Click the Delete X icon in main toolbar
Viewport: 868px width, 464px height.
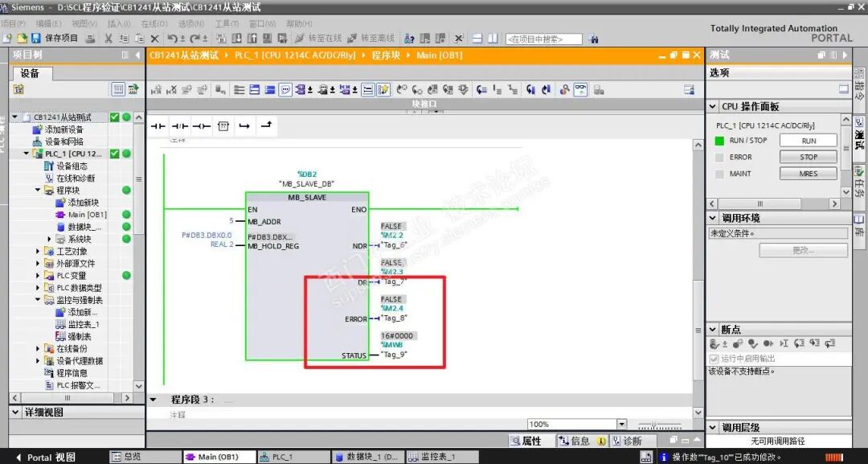155,39
